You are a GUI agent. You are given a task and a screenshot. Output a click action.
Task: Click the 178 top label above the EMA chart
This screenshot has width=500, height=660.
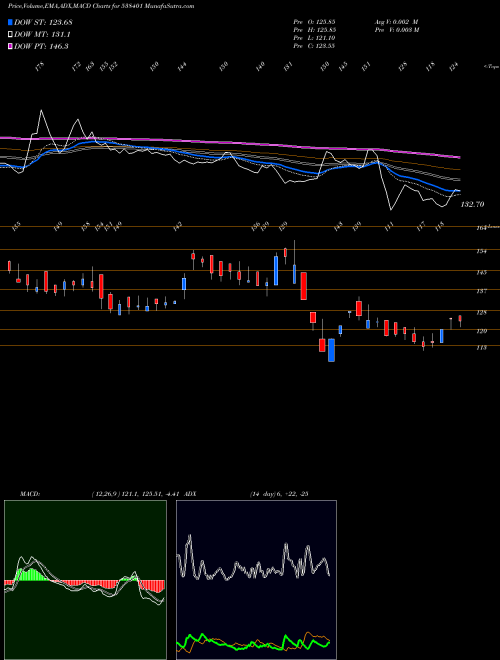tap(40, 67)
